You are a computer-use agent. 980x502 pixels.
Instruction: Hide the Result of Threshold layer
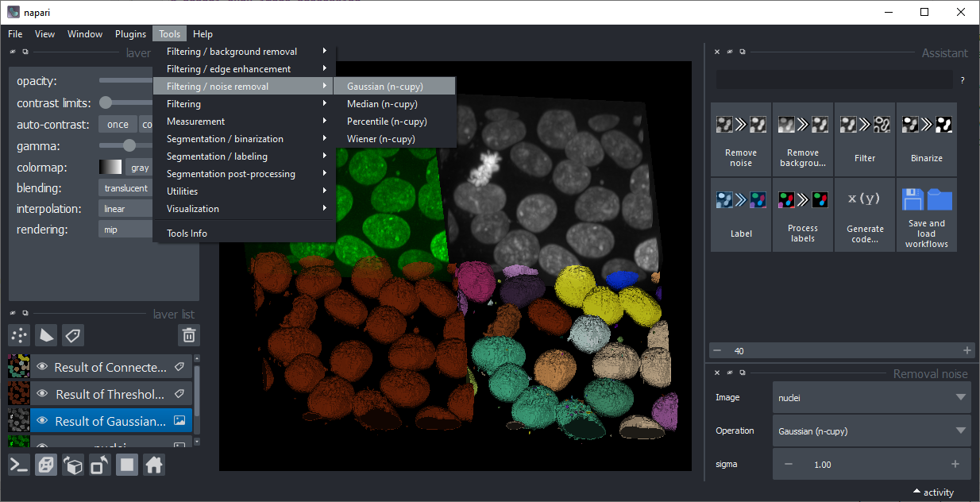(44, 394)
